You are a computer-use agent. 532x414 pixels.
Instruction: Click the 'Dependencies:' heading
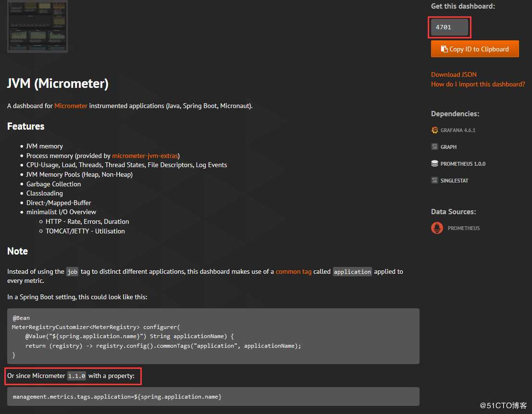(x=455, y=114)
